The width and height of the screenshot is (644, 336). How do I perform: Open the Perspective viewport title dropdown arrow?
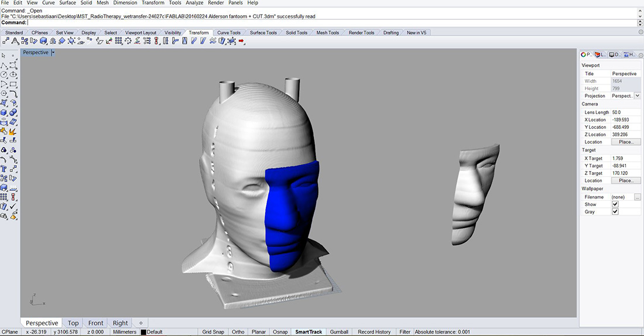[53, 53]
